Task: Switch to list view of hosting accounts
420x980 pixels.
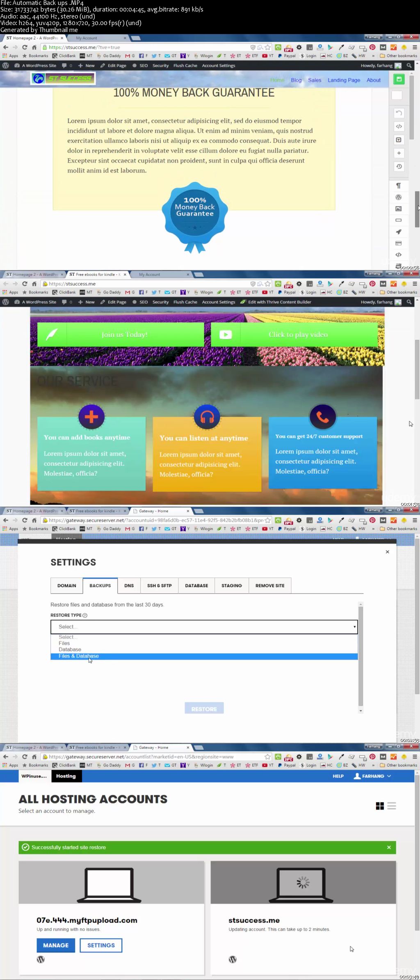Action: (392, 806)
